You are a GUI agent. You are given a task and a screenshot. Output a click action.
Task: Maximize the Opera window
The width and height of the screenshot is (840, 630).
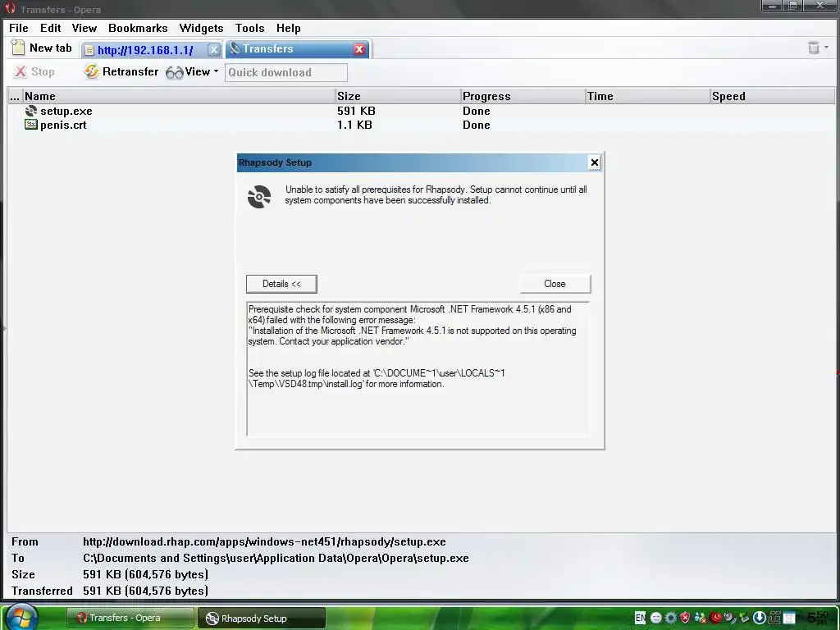tap(793, 6)
